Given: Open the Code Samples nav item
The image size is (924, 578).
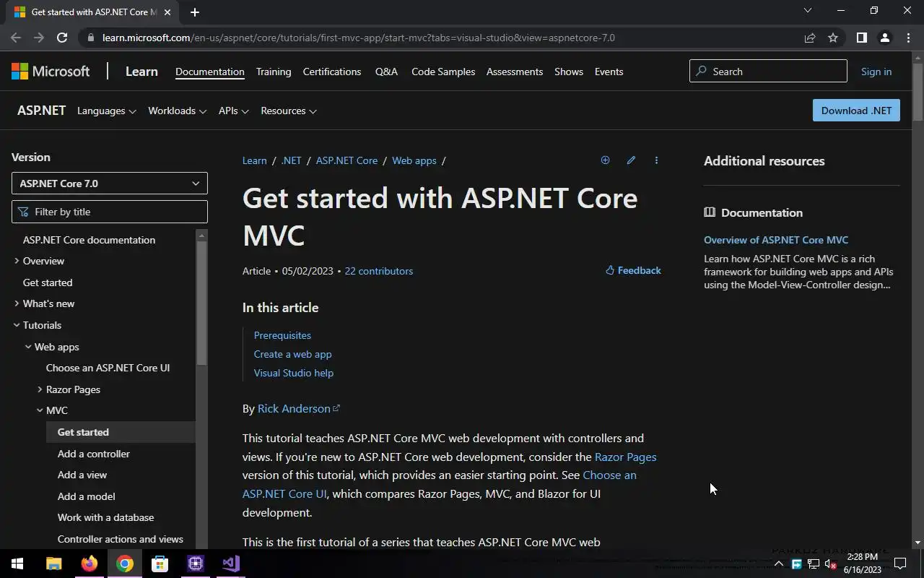Looking at the screenshot, I should pyautogui.click(x=443, y=72).
